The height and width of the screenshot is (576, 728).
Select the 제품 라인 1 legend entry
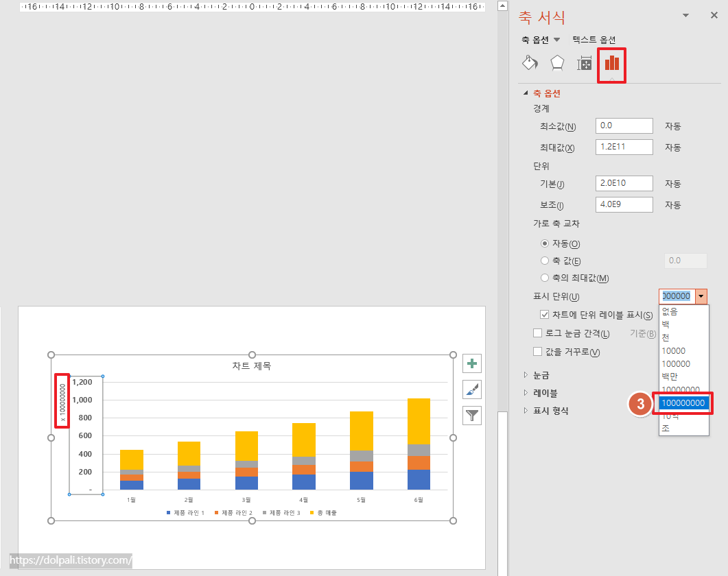coord(185,513)
